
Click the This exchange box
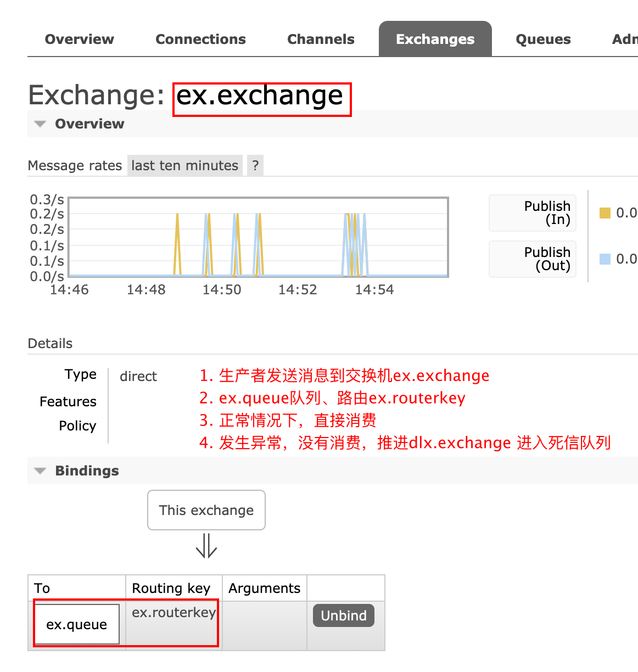tap(206, 511)
